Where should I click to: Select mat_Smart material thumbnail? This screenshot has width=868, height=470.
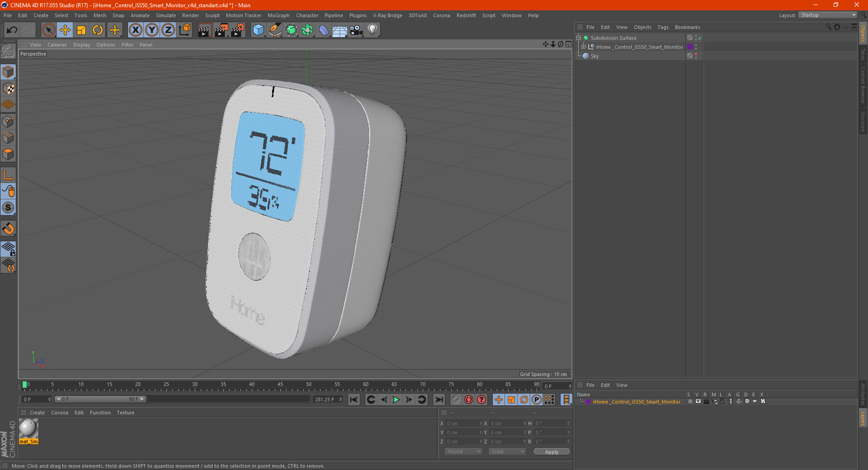point(28,432)
